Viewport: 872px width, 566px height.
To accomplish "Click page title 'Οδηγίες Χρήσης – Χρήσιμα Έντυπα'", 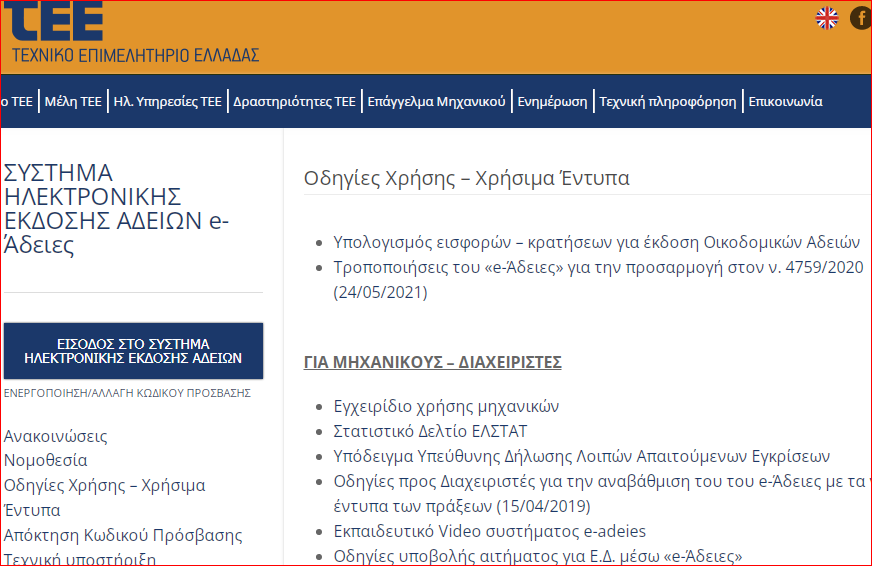I will tap(467, 178).
